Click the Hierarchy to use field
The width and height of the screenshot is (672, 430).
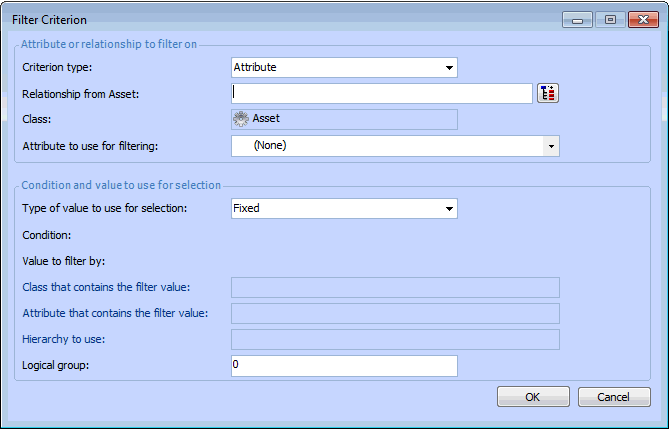click(x=394, y=340)
